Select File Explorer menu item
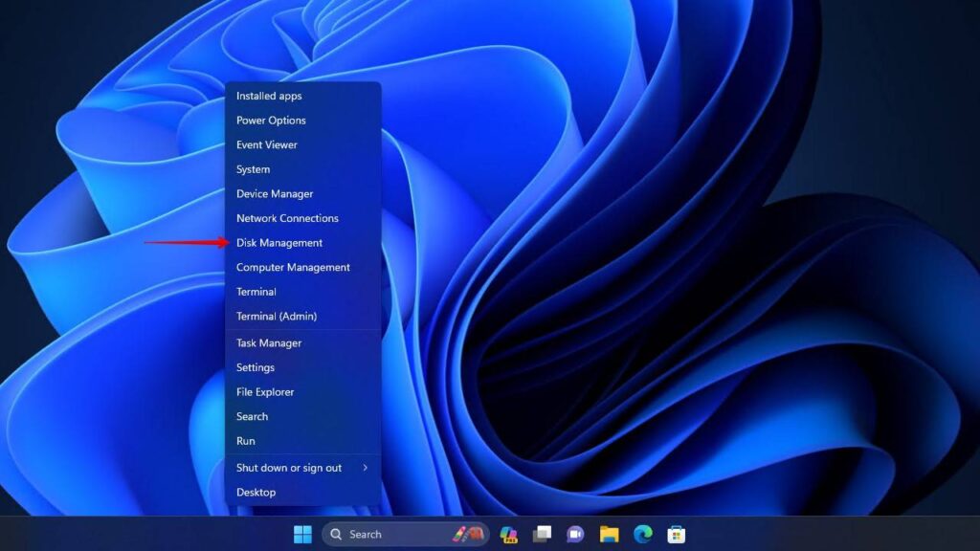Screen dimensions: 980x551 303,391
